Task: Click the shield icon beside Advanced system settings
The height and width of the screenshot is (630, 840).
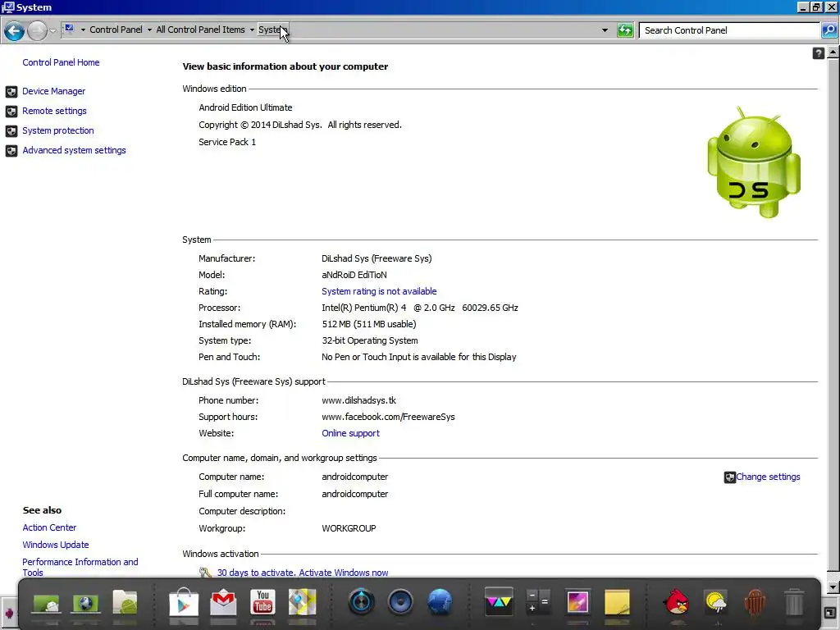Action: 11,151
